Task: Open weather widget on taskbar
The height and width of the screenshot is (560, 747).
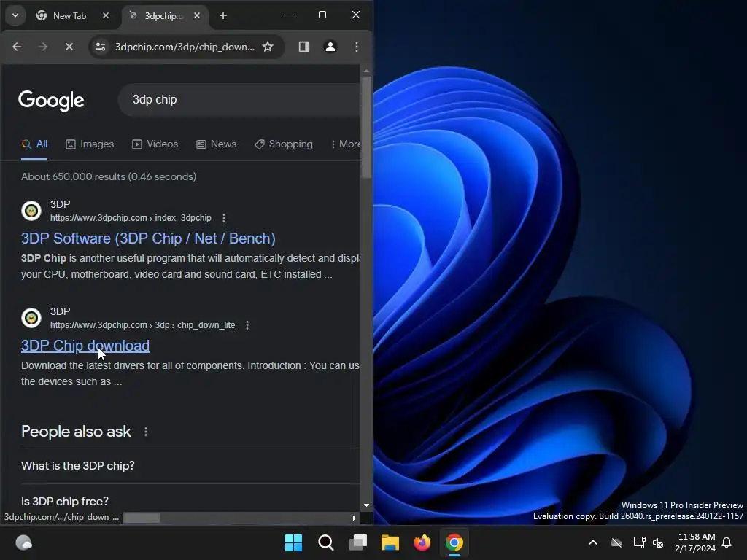Action: (x=24, y=542)
